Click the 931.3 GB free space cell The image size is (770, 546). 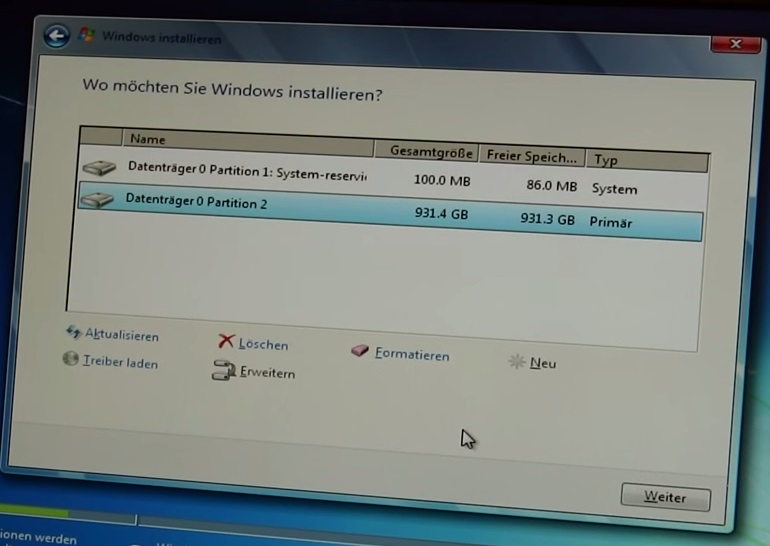[x=547, y=218]
